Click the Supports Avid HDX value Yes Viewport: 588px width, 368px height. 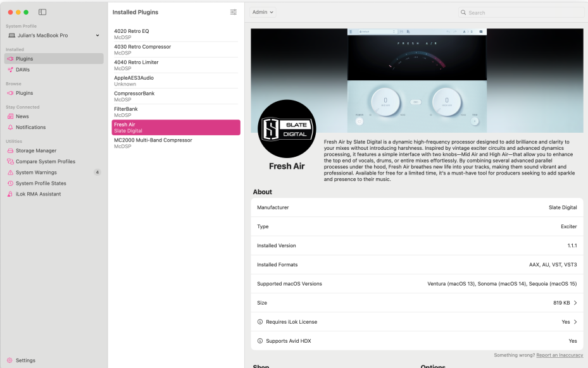pyautogui.click(x=573, y=341)
